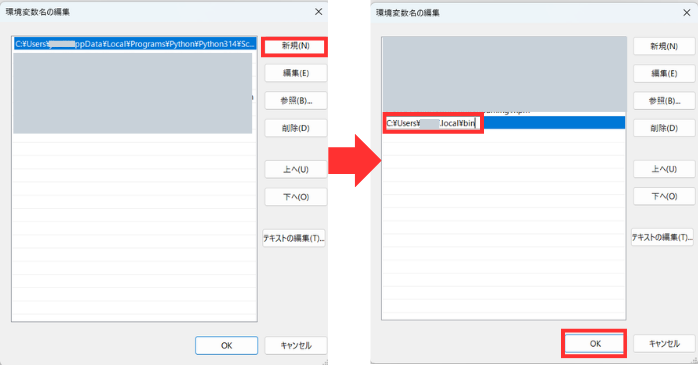This screenshot has width=698, height=365.
Task: Click the .local¥bin path input field
Action: [433, 123]
